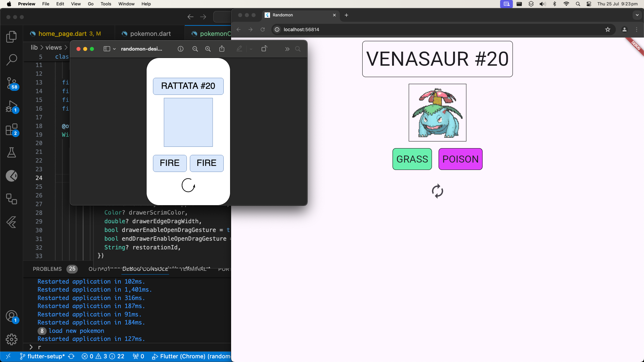Bookmark this page with star icon
Image resolution: width=644 pixels, height=362 pixels.
coord(608,29)
